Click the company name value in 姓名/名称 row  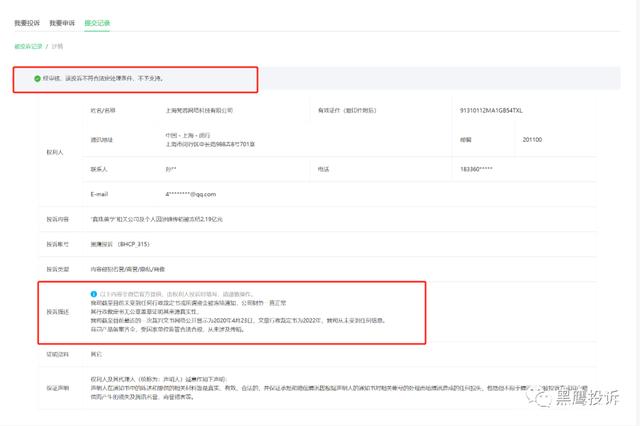[x=199, y=111]
